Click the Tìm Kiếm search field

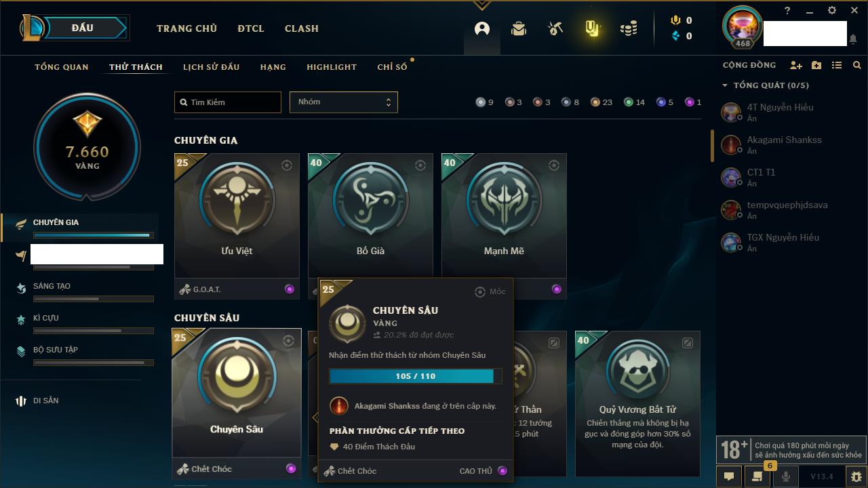228,102
